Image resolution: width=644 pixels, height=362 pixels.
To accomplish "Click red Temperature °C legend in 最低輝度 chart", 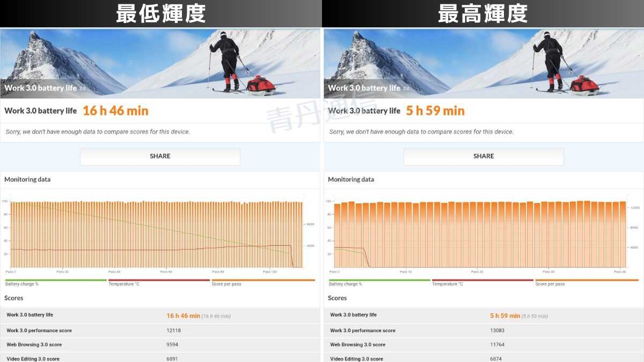I will (x=124, y=284).
